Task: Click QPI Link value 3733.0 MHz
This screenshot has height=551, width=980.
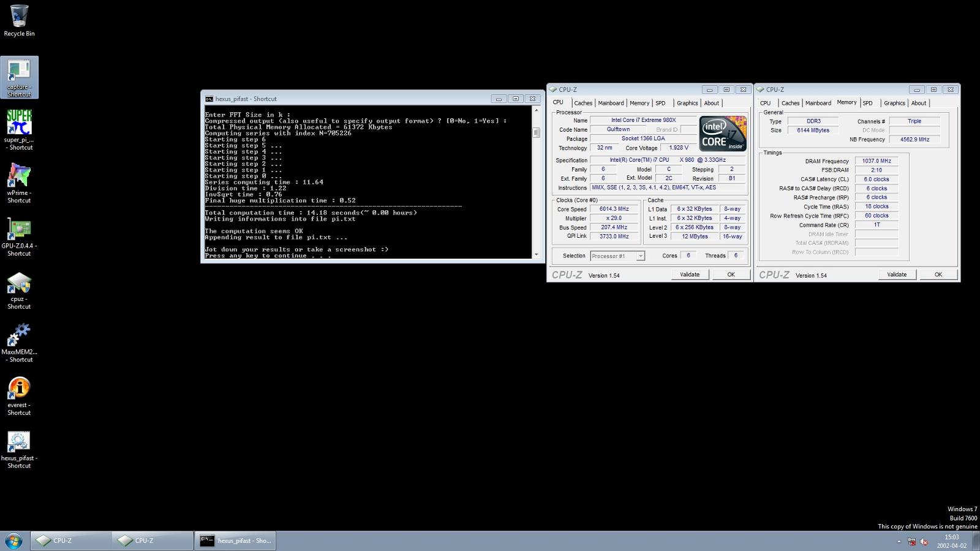Action: click(614, 236)
